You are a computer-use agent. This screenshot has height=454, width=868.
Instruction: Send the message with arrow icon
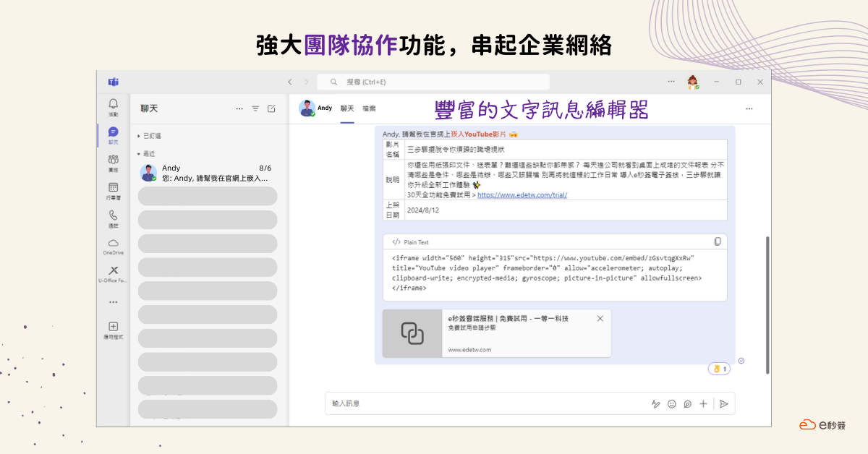point(723,404)
